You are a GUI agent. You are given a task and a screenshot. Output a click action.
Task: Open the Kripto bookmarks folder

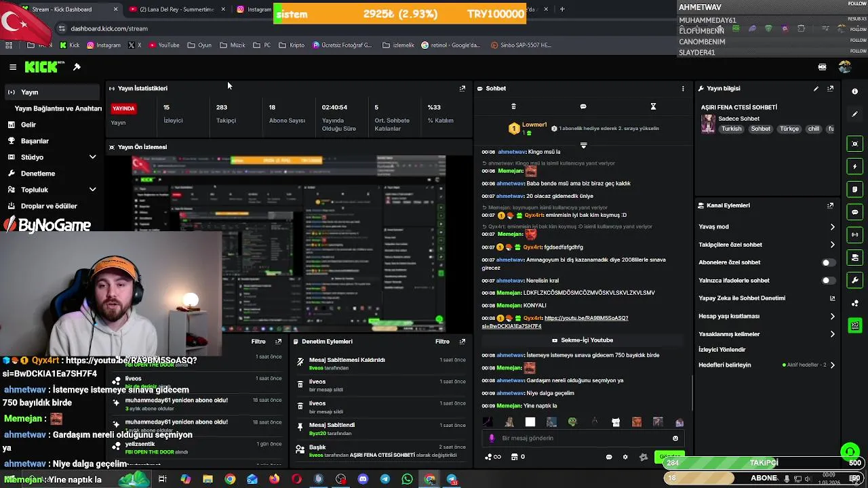tap(292, 45)
